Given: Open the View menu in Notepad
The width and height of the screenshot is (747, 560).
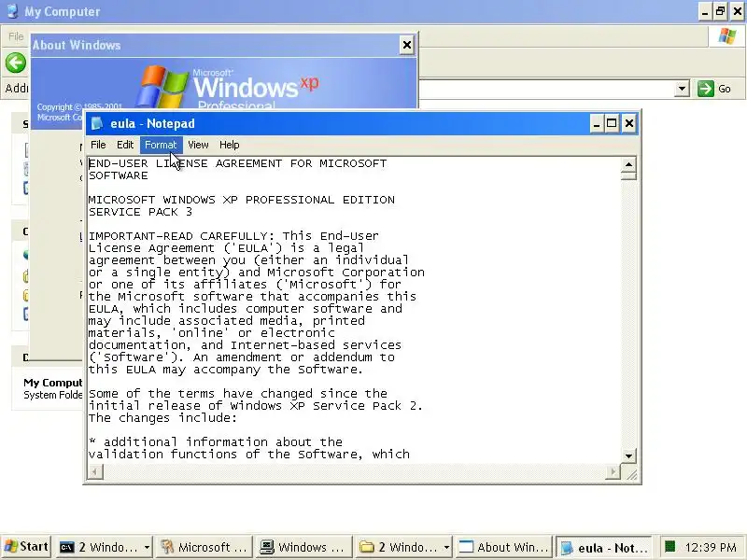Looking at the screenshot, I should pyautogui.click(x=198, y=145).
